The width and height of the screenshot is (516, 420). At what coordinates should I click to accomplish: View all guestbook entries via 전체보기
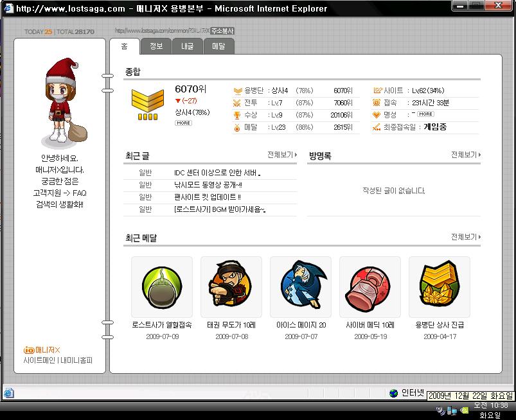[x=466, y=155]
